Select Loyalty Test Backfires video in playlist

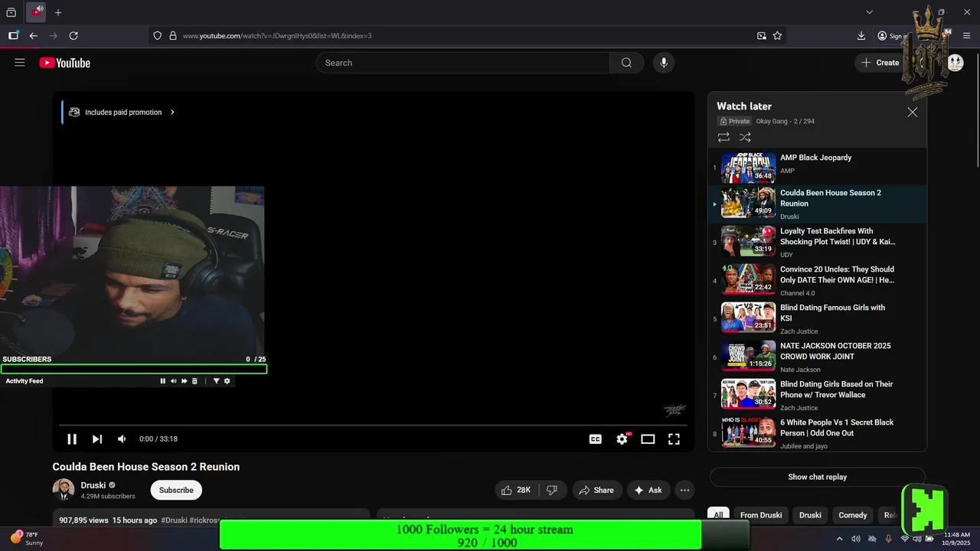[x=817, y=242]
